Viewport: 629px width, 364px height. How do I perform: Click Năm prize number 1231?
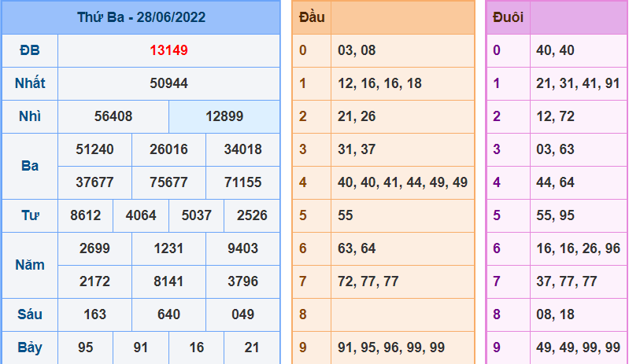169,248
